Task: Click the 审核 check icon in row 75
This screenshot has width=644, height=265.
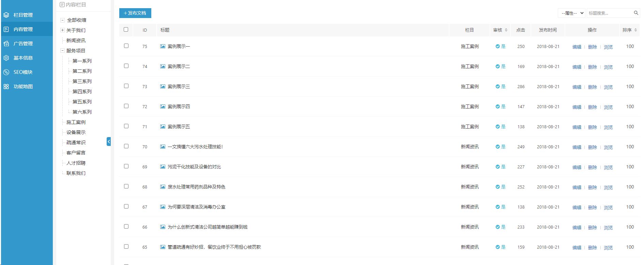Action: [497, 46]
